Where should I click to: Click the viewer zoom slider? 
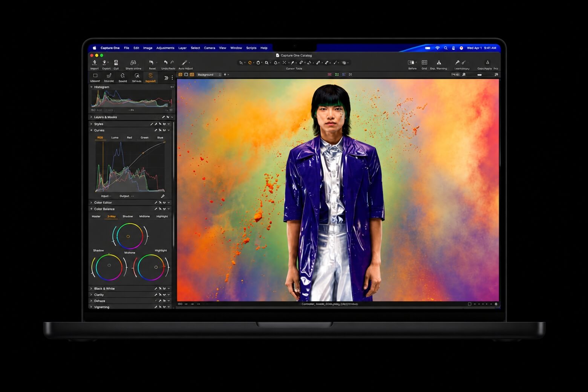pos(480,75)
